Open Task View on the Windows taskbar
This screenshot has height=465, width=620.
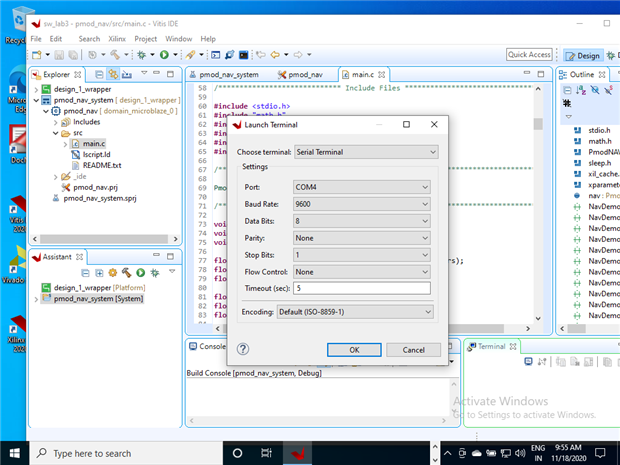[x=267, y=453]
